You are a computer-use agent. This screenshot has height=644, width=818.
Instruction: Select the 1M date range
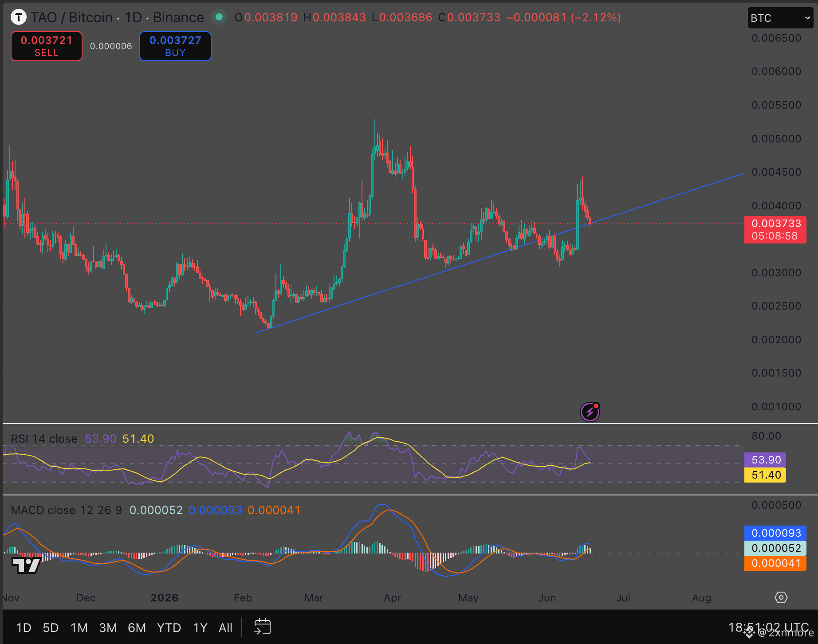click(x=79, y=628)
